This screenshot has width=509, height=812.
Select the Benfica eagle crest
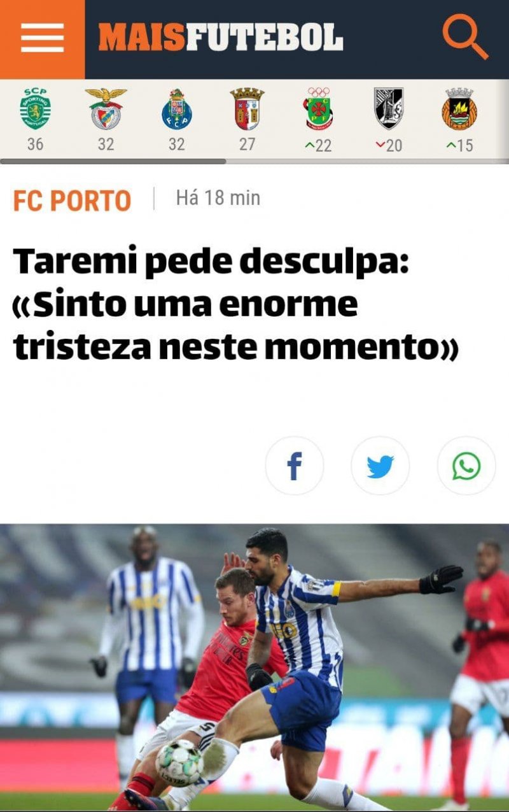(x=106, y=109)
